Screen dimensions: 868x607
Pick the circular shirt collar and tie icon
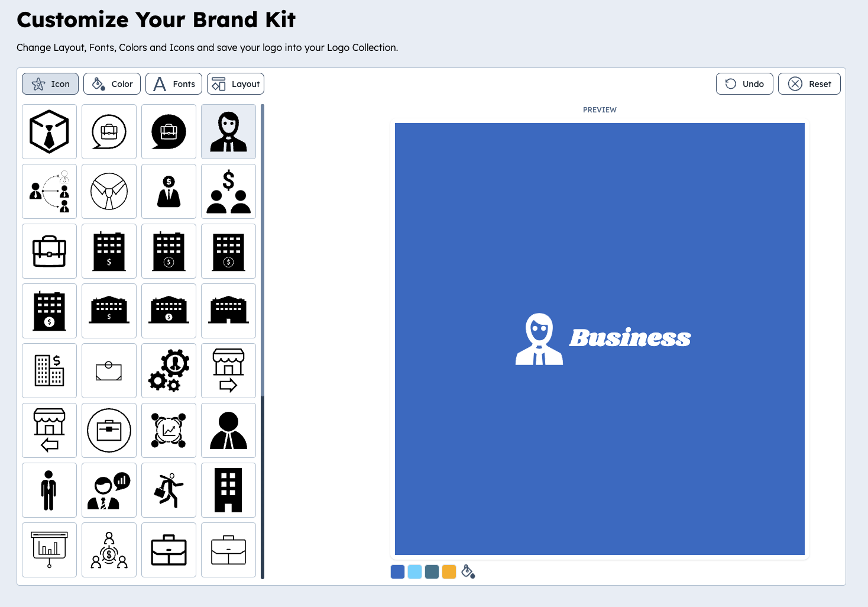[x=109, y=192]
